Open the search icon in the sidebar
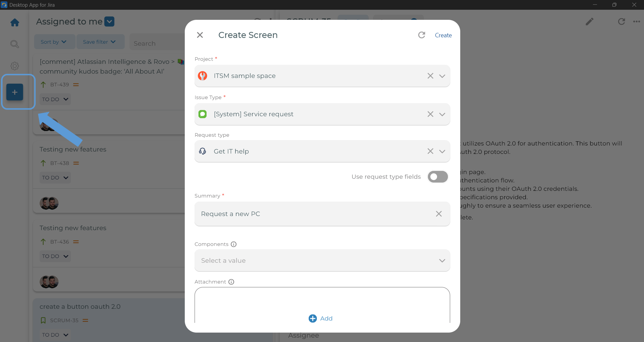644x342 pixels. 15,44
